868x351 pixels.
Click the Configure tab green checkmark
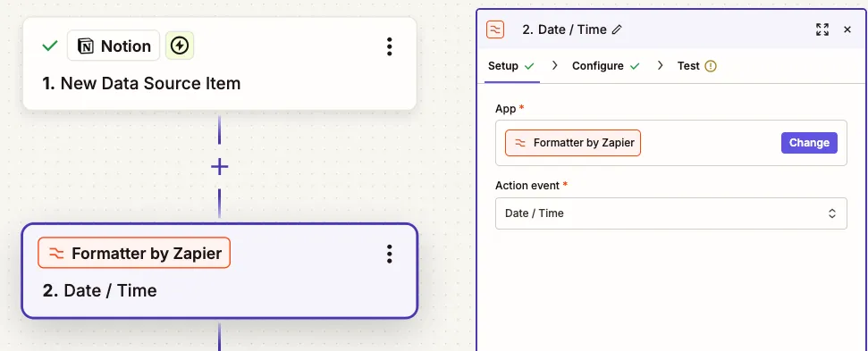[635, 66]
